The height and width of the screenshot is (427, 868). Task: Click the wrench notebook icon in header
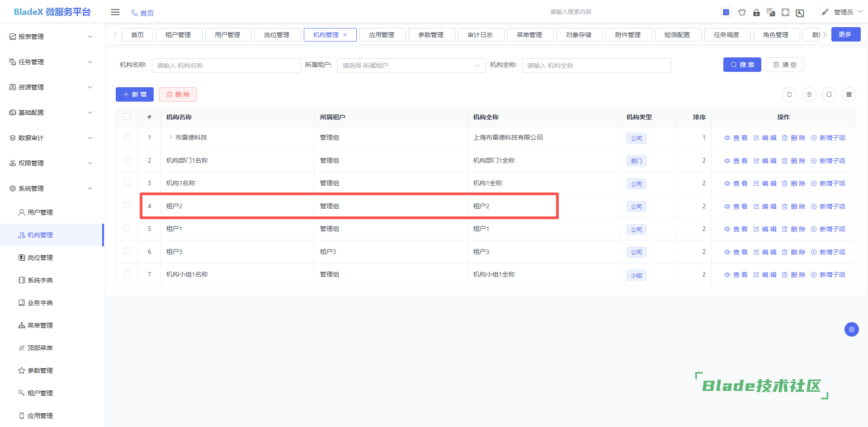coord(800,13)
